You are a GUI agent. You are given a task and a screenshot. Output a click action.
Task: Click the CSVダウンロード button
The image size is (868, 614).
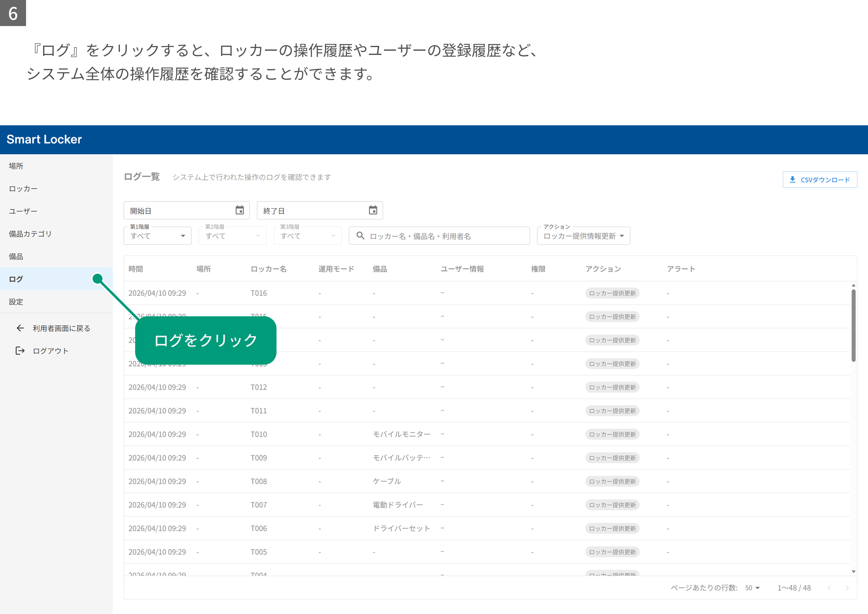pyautogui.click(x=820, y=180)
